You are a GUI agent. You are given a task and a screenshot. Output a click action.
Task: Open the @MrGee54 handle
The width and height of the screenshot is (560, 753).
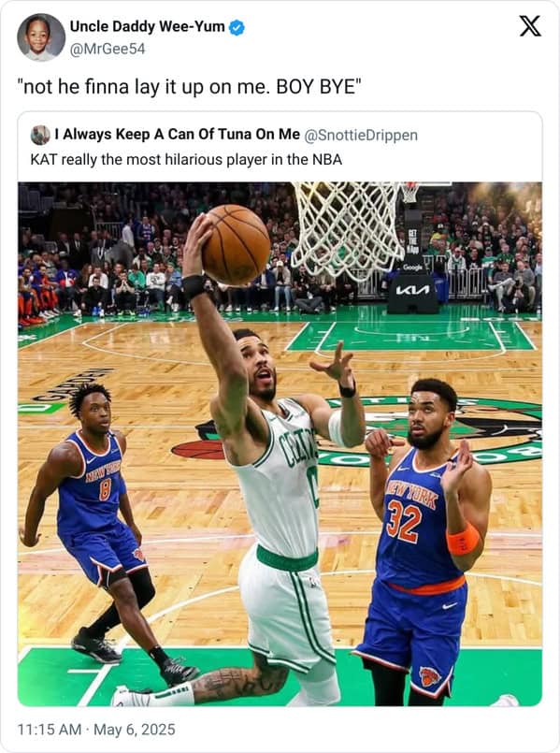point(108,49)
